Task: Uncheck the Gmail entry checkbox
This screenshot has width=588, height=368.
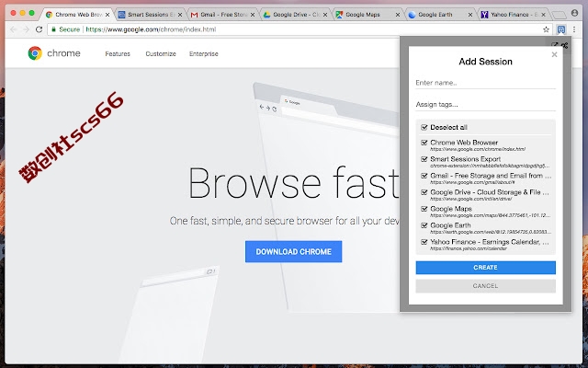Action: [x=424, y=176]
